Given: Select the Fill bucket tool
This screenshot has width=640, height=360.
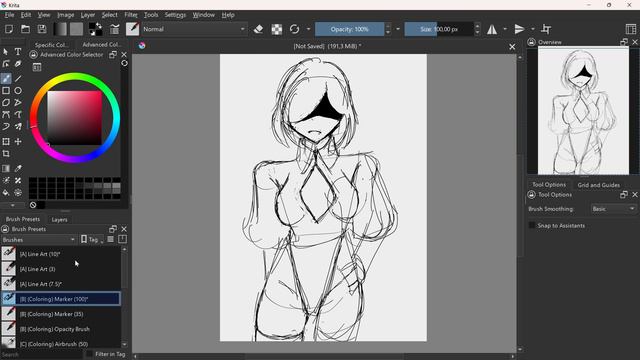Looking at the screenshot, I should 6,192.
